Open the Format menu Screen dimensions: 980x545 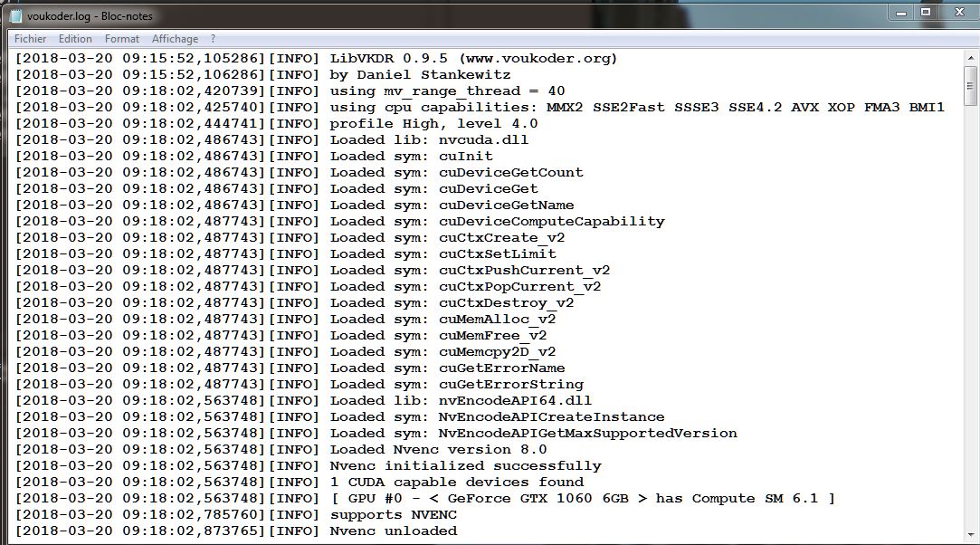(122, 39)
